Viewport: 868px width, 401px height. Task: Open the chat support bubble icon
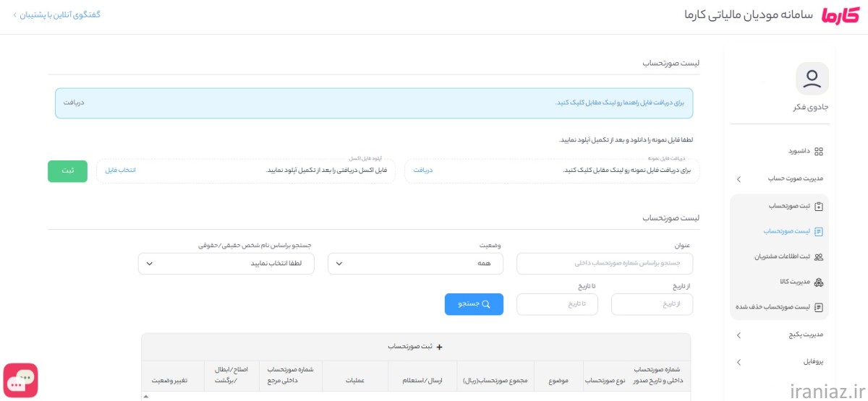tap(20, 379)
